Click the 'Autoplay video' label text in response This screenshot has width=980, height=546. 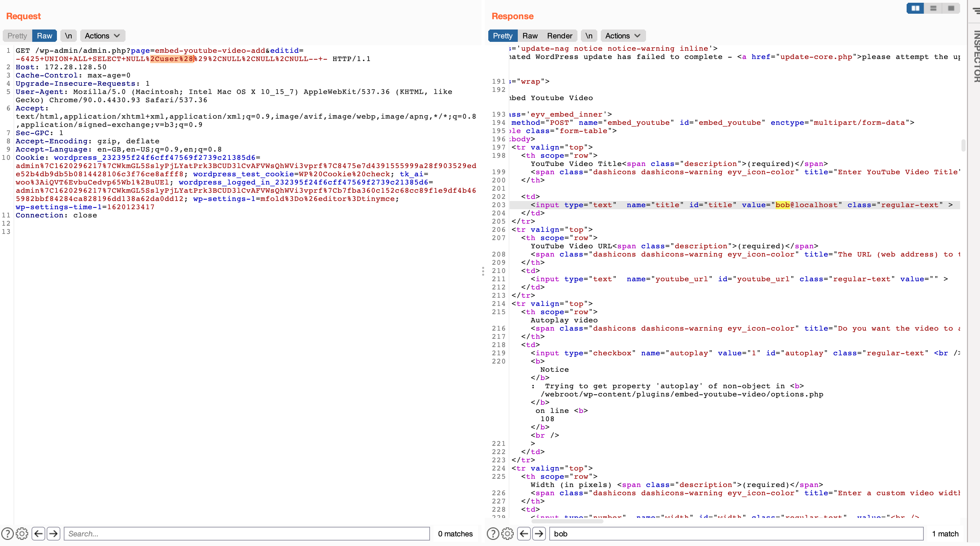[564, 320]
